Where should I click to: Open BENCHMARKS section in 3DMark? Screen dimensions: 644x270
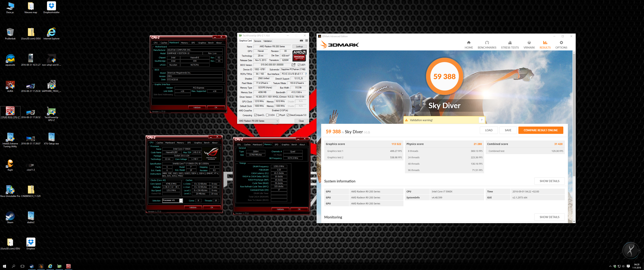(487, 45)
